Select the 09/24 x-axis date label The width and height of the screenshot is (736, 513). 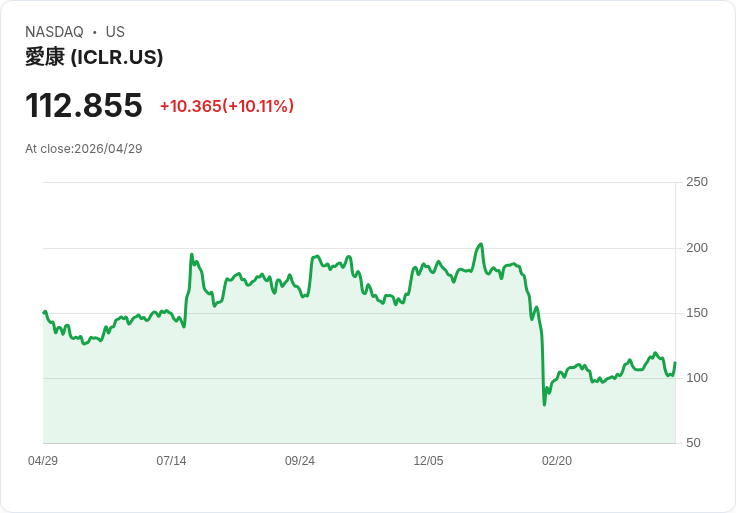[299, 460]
